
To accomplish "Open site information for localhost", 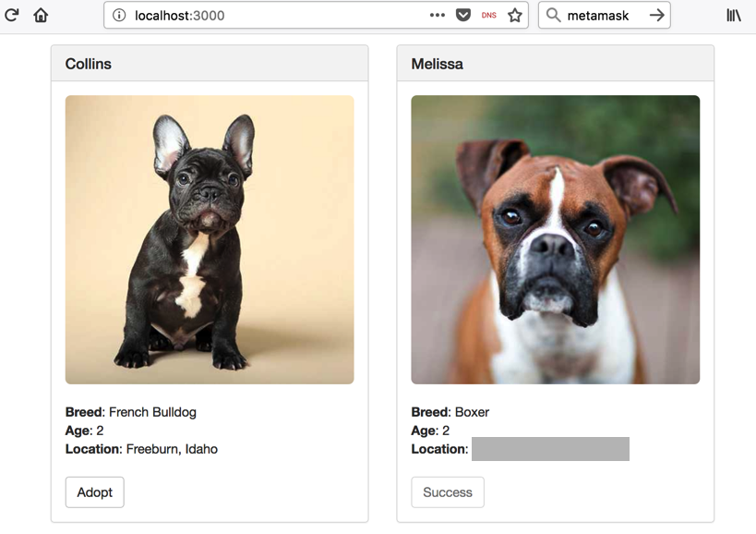I will (x=119, y=16).
